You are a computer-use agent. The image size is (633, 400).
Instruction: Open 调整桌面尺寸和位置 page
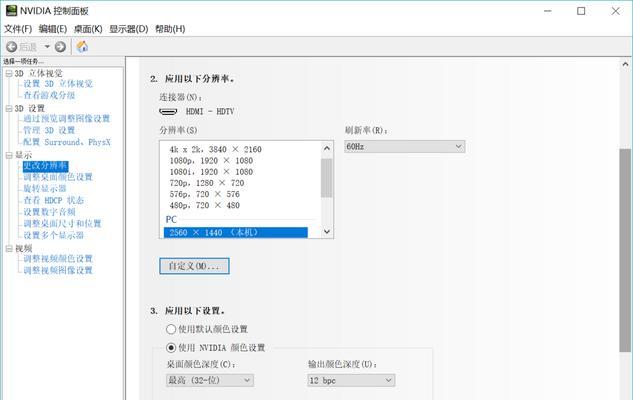pos(62,224)
